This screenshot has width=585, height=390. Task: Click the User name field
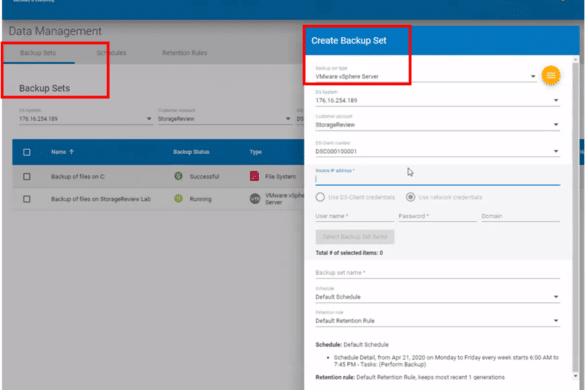pyautogui.click(x=354, y=216)
